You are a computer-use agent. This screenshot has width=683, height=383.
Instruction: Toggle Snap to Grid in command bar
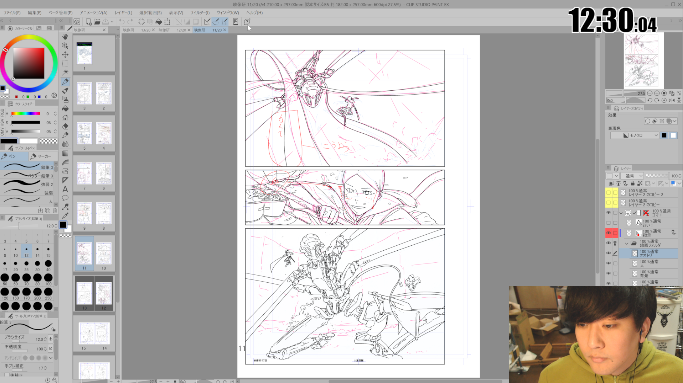pos(224,21)
